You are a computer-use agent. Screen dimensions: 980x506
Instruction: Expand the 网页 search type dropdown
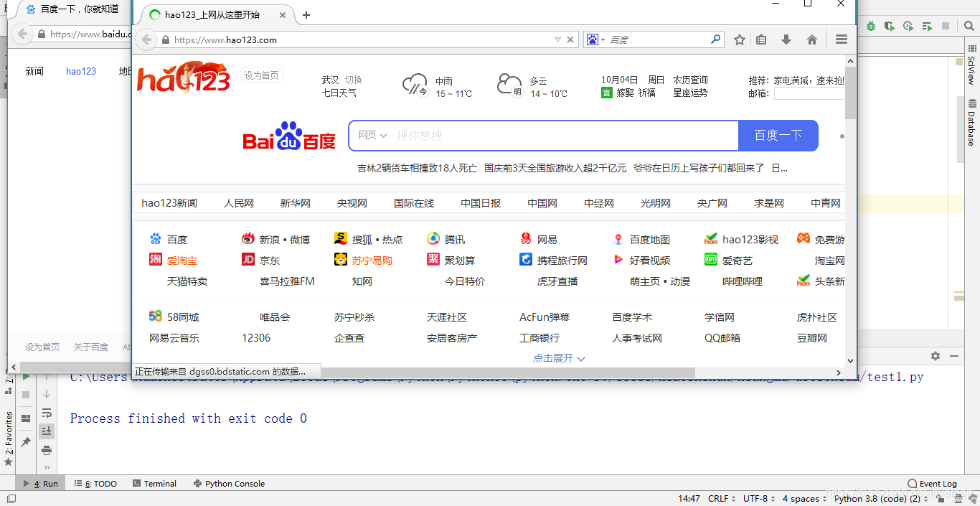pos(372,135)
